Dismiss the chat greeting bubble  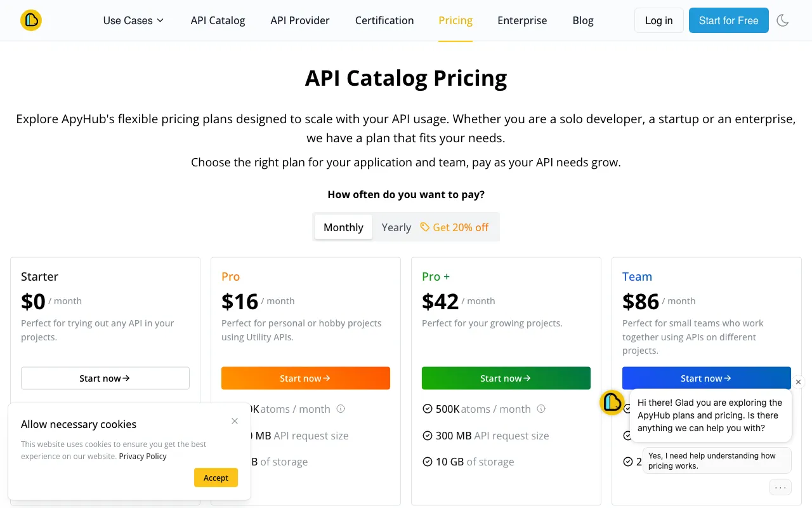(798, 382)
